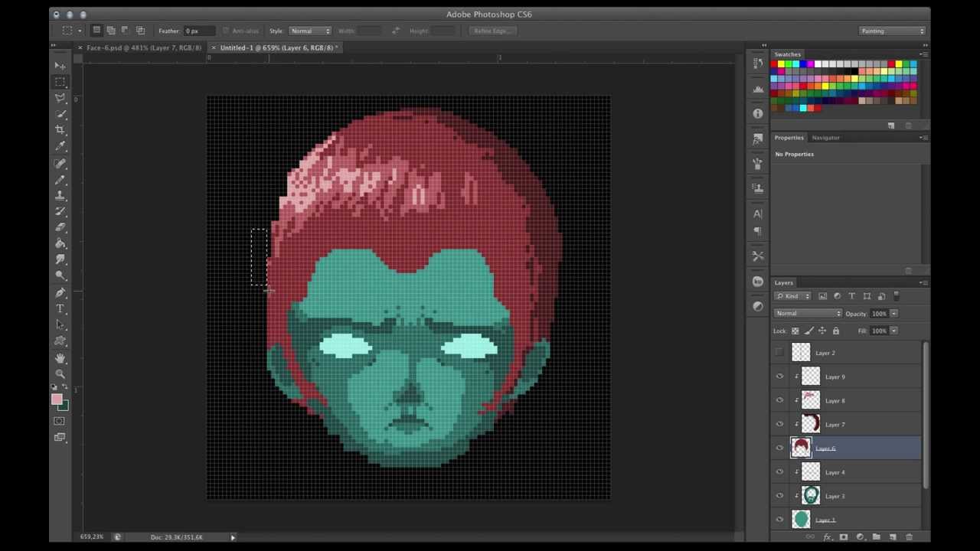The width and height of the screenshot is (980, 551).
Task: Hide Layer 3 visibility eye
Action: tap(779, 496)
